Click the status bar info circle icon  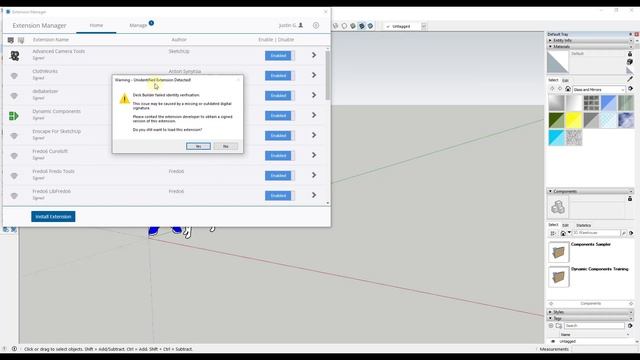[x=14, y=349]
